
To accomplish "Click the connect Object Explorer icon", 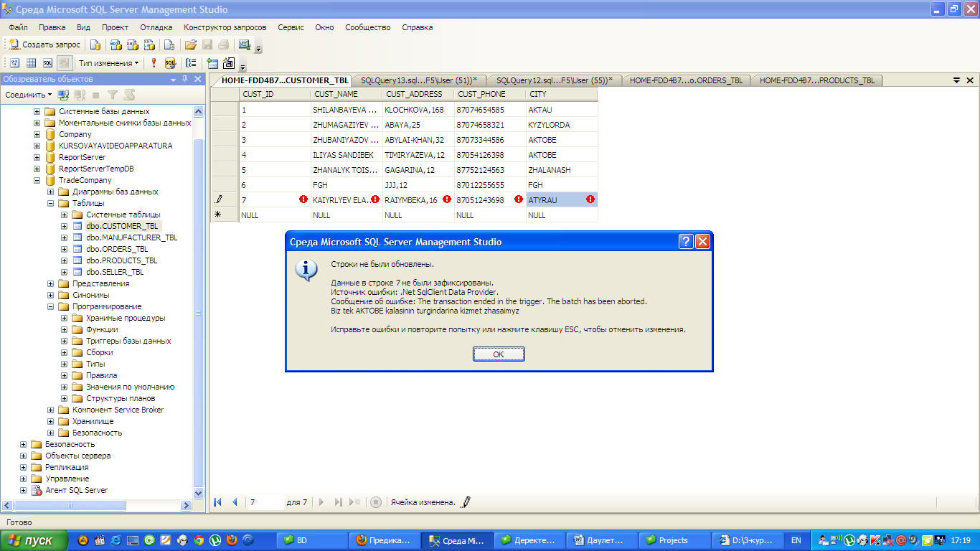I will point(63,95).
